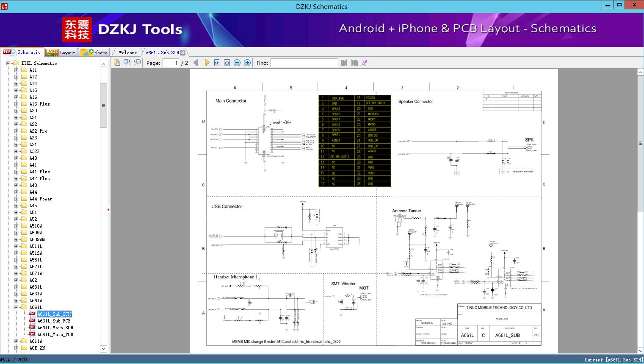
Task: Expand the A611W folder node
Action: point(16,341)
